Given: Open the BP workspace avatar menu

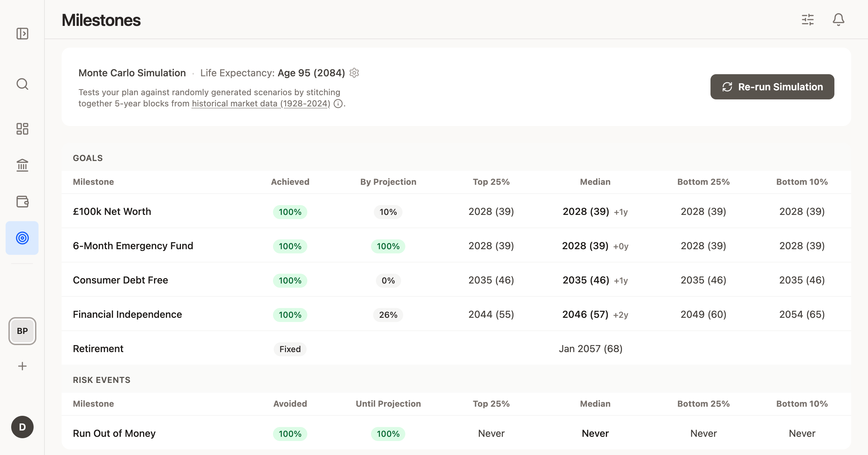Looking at the screenshot, I should click(x=22, y=331).
